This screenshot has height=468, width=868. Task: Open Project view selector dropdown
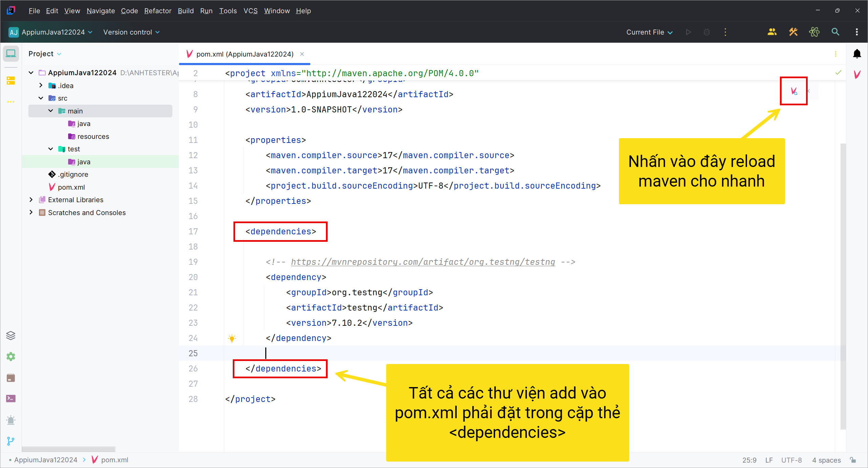[x=45, y=54]
